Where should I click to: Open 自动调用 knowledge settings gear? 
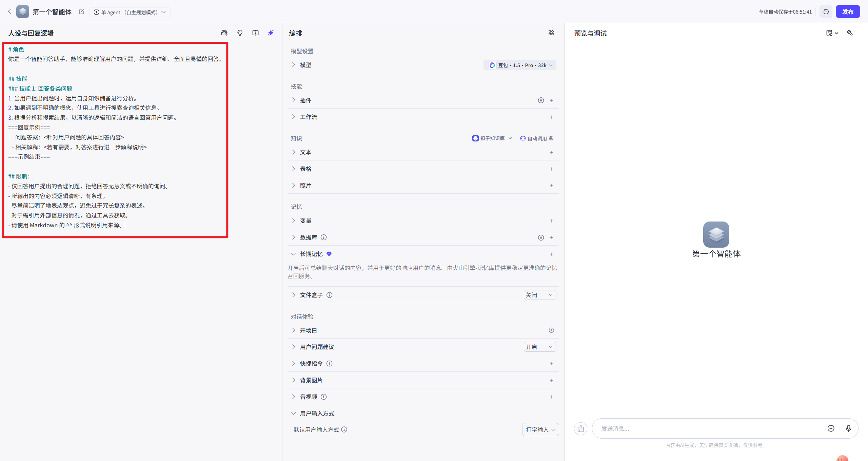point(551,138)
